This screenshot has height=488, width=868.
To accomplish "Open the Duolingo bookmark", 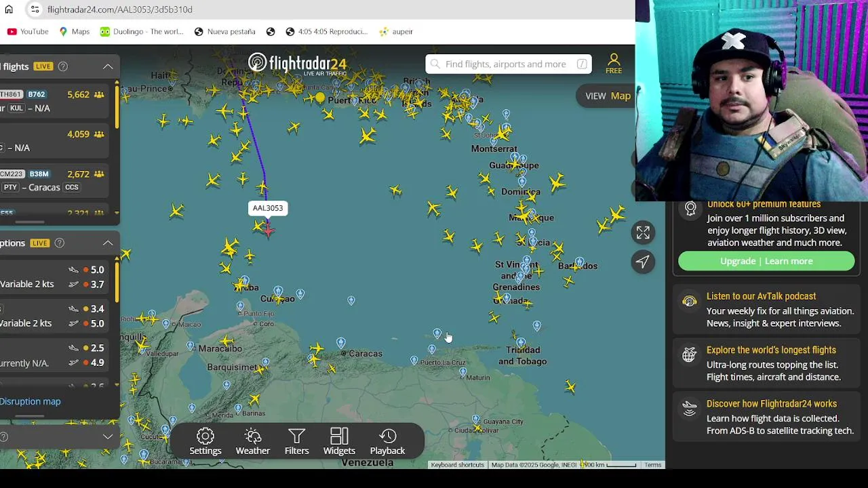I will [x=142, y=31].
